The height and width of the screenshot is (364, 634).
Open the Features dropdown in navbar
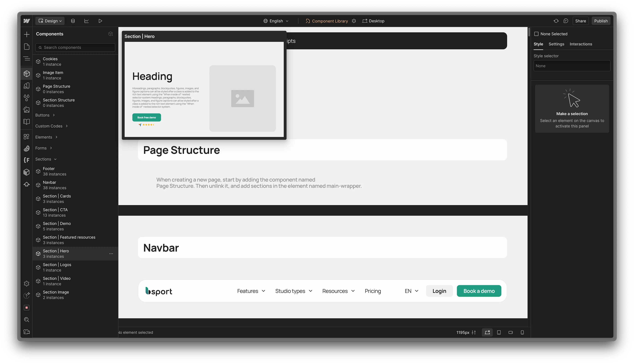pyautogui.click(x=251, y=291)
